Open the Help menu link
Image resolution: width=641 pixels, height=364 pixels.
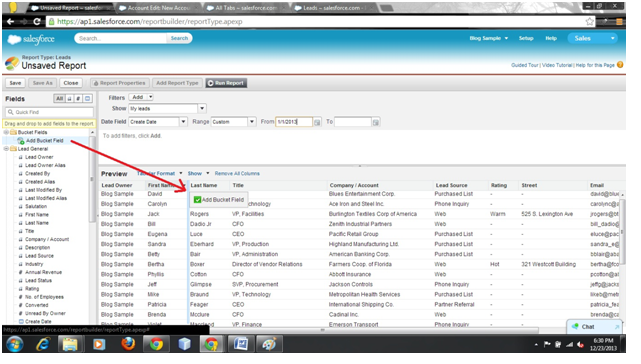[551, 38]
